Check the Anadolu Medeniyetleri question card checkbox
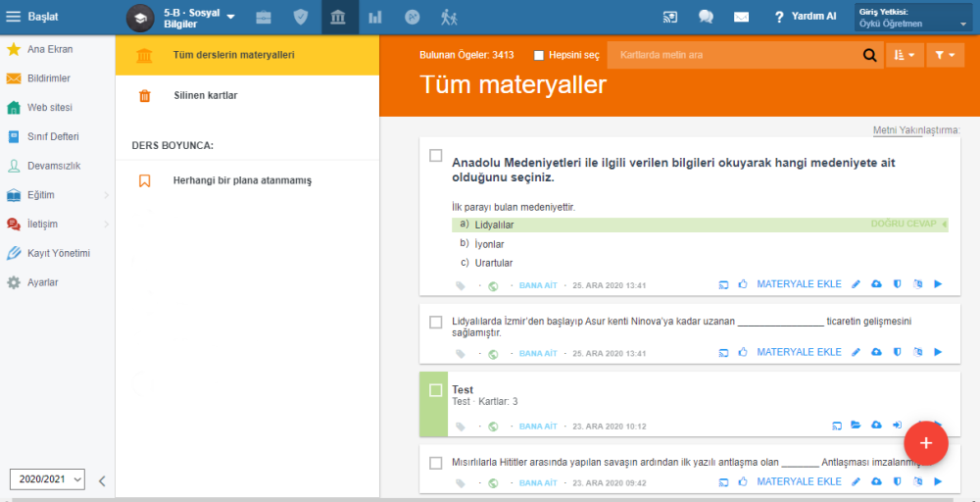 (436, 155)
